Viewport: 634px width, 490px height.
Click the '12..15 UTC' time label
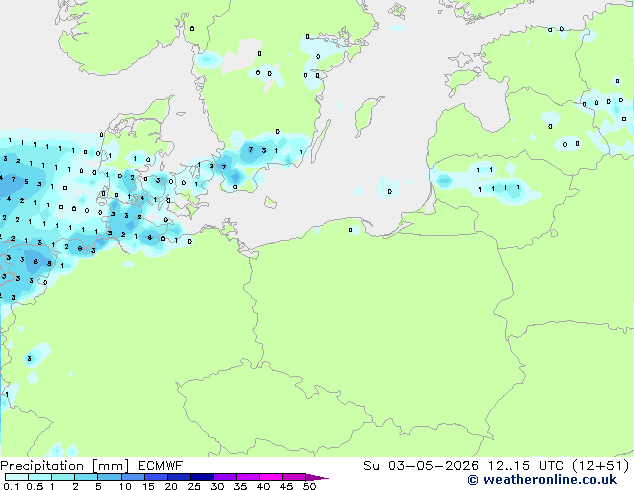(x=526, y=466)
